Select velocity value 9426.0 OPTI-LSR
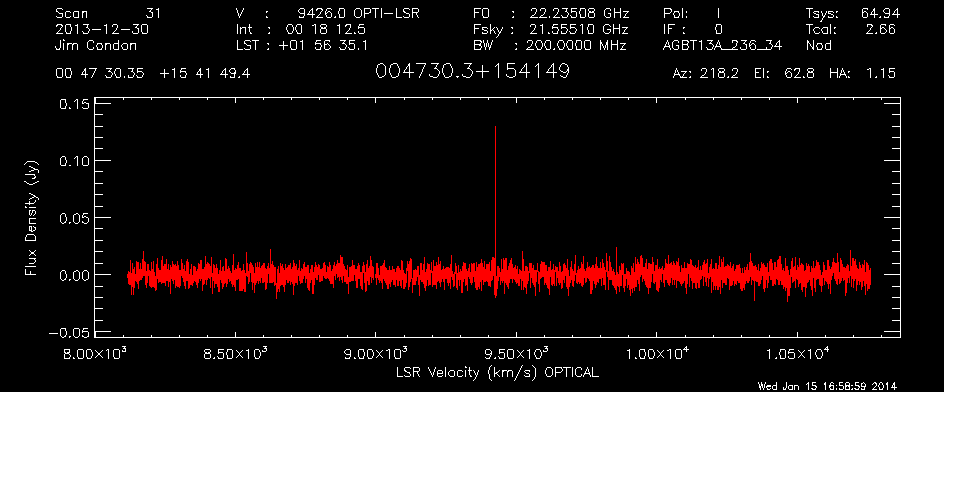The image size is (962, 490). coord(358,13)
